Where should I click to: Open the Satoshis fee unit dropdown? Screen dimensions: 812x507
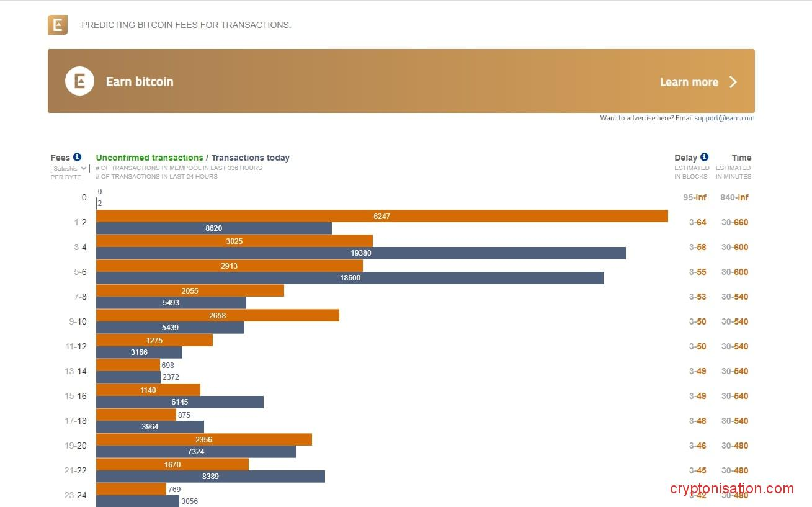(x=70, y=168)
